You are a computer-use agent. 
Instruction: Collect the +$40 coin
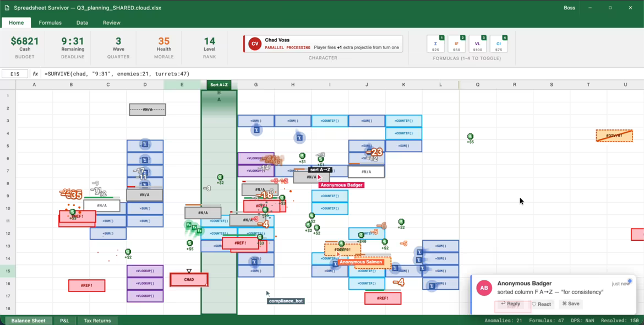point(361,236)
